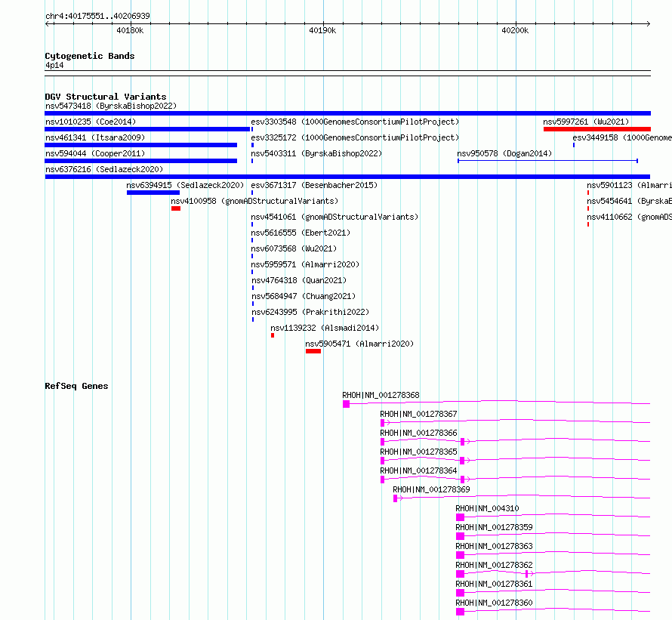Open nsv5403311 (ByrskaBishop2022) label
672x620 pixels.
(x=316, y=153)
